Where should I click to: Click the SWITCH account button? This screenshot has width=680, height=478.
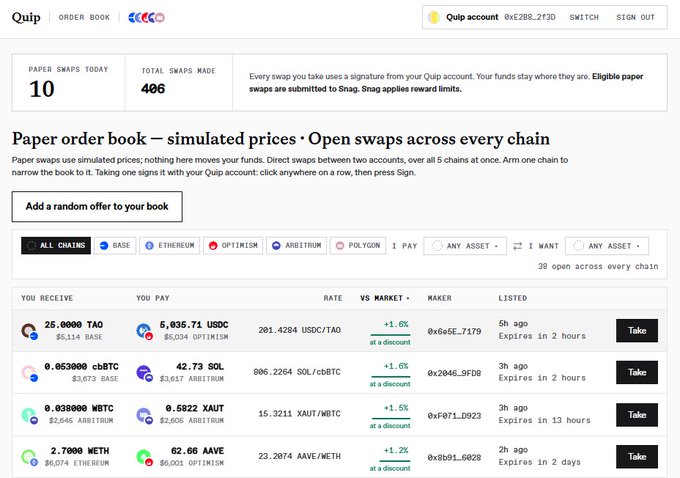point(584,17)
